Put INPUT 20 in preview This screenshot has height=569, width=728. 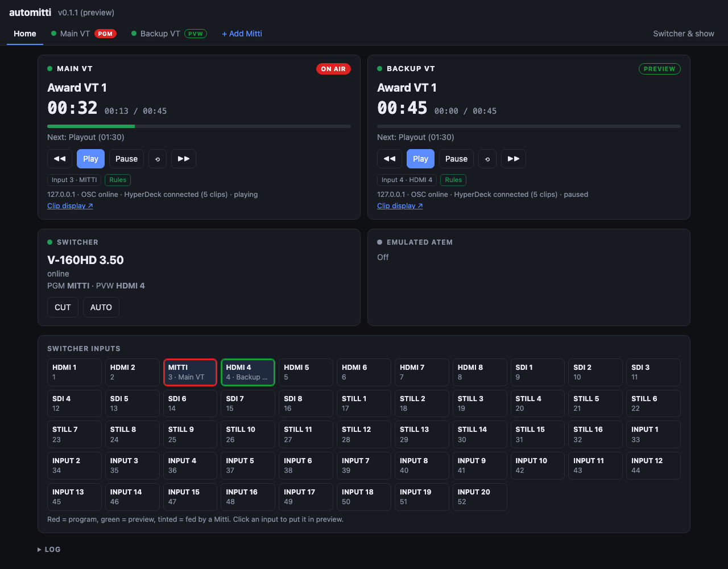pos(479,497)
